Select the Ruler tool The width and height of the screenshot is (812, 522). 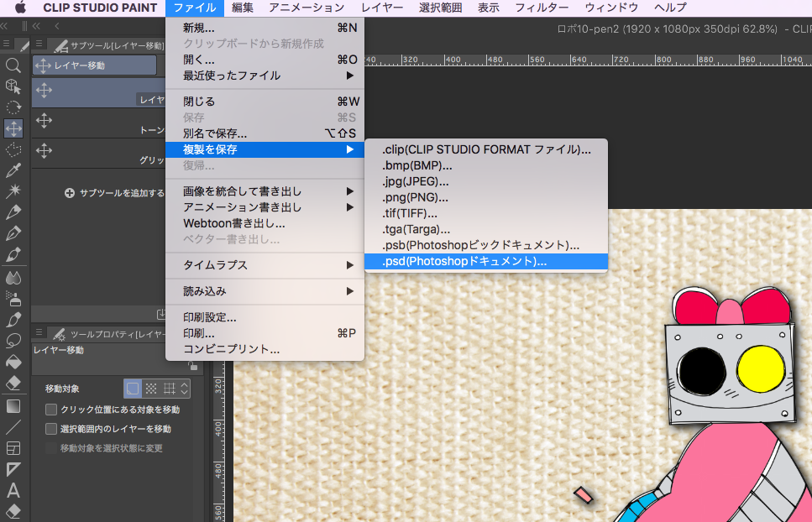point(13,469)
